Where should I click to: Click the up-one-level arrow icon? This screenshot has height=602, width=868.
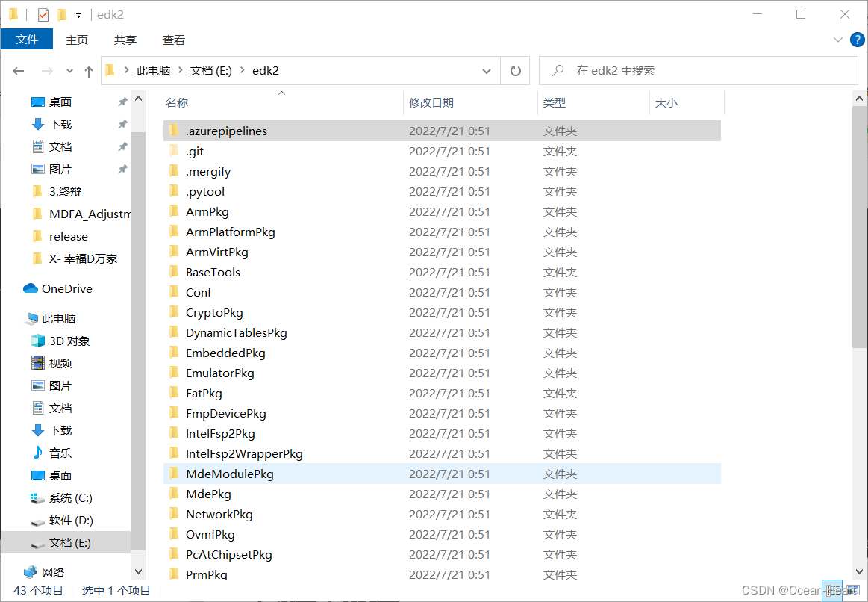coord(88,70)
